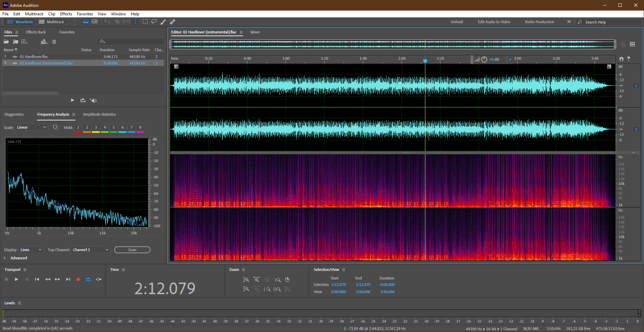This screenshot has width=644, height=332.
Task: Click the headphones icon on timeline ruler
Action: point(621,59)
